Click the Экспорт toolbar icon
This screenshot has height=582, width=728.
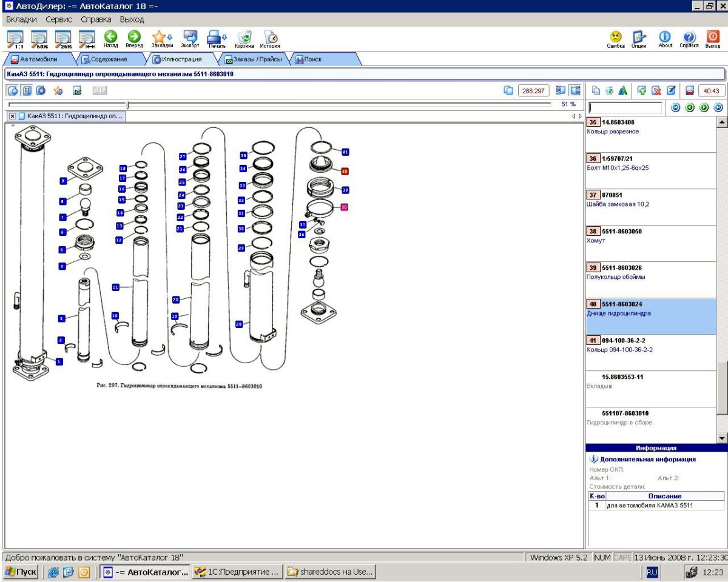(x=190, y=38)
